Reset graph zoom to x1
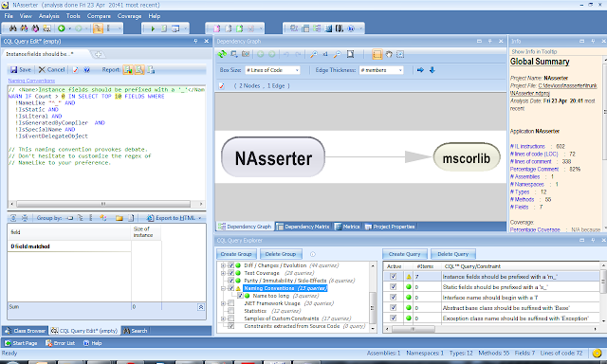607x364 pixels. coord(325,54)
